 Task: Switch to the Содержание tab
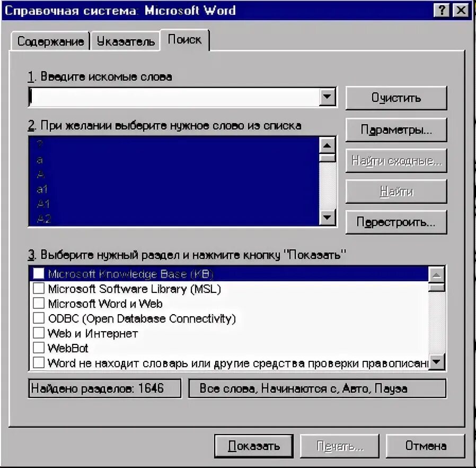tap(50, 41)
